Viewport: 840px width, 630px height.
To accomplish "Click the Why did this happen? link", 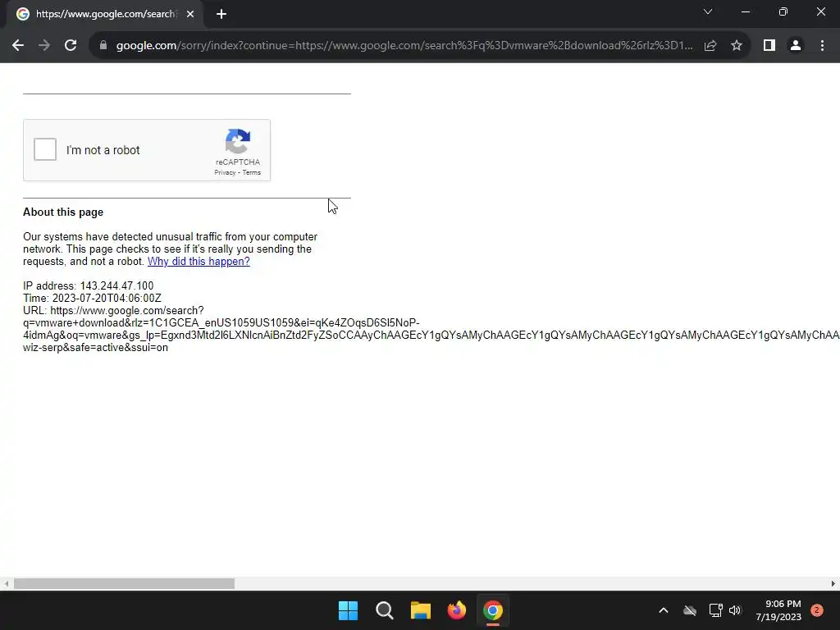I will tap(199, 262).
